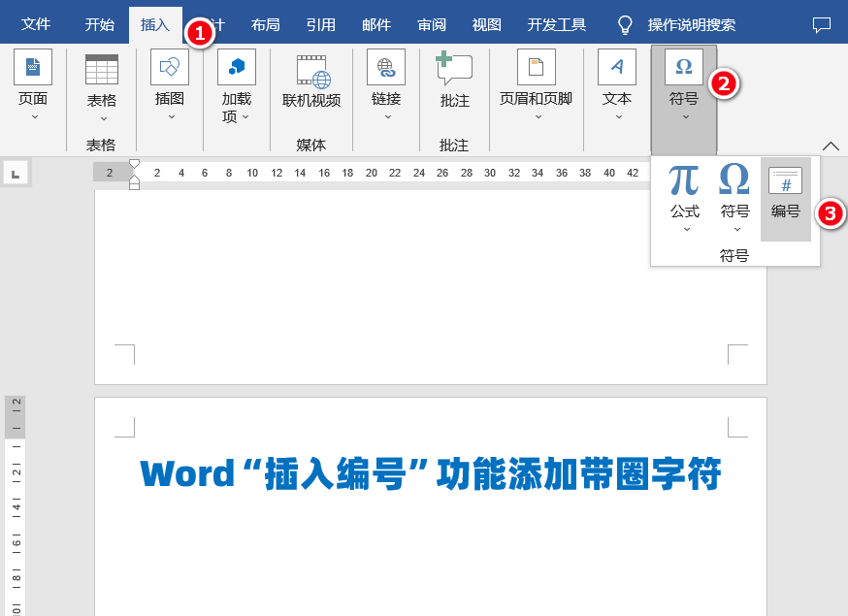
Task: Click the 符号 Omega icon in dropdown panel
Action: pyautogui.click(x=734, y=179)
